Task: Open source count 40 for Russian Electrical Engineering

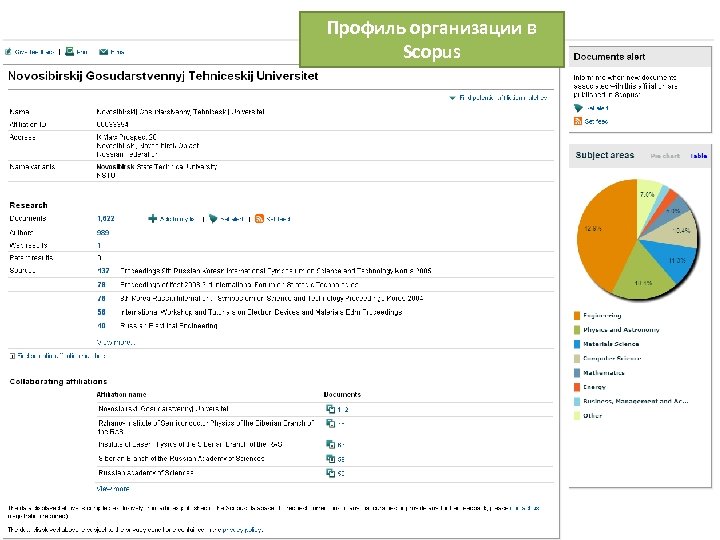Action: [101, 326]
